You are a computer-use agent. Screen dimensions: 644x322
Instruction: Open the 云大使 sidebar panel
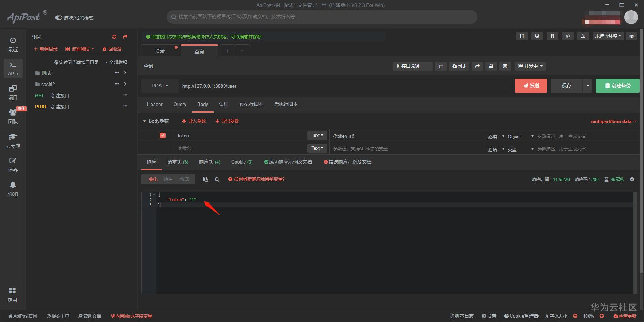tap(13, 141)
